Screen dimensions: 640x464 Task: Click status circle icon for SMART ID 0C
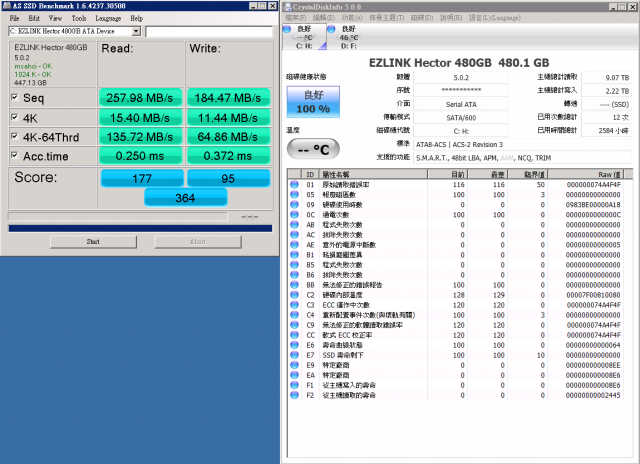294,215
